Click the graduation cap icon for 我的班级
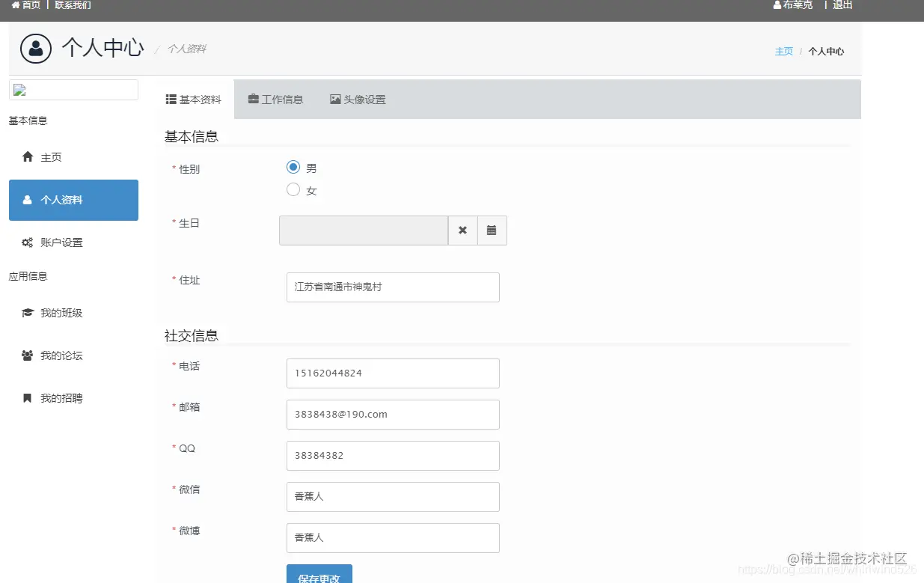 coord(28,313)
